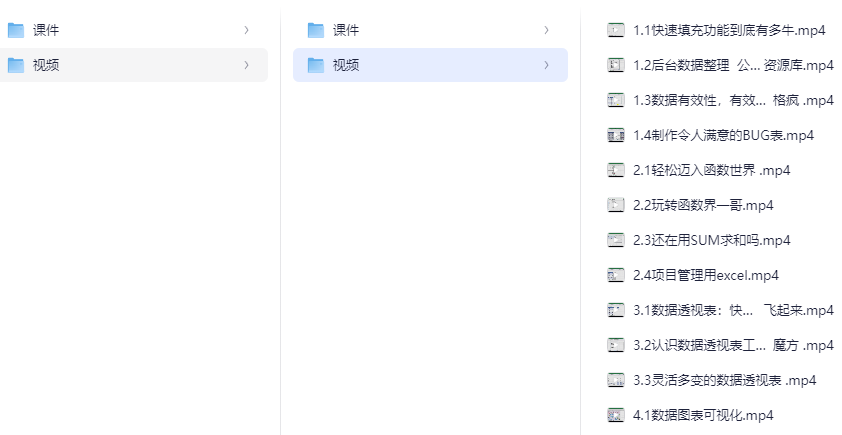Viewport: 842px width, 435px height.
Task: Select 3.1数据透视表 video file
Action: [x=733, y=310]
